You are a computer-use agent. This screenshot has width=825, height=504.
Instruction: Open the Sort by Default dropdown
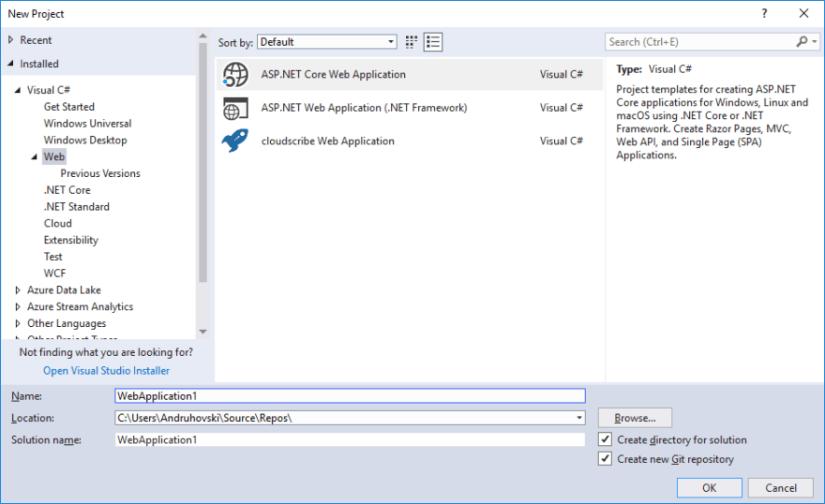point(327,42)
